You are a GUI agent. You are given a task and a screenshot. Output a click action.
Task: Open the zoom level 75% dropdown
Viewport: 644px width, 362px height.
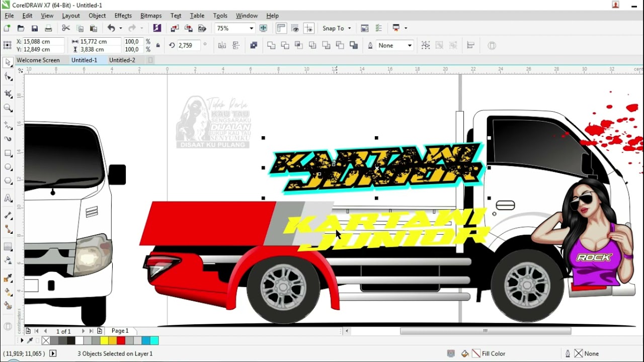click(x=252, y=29)
